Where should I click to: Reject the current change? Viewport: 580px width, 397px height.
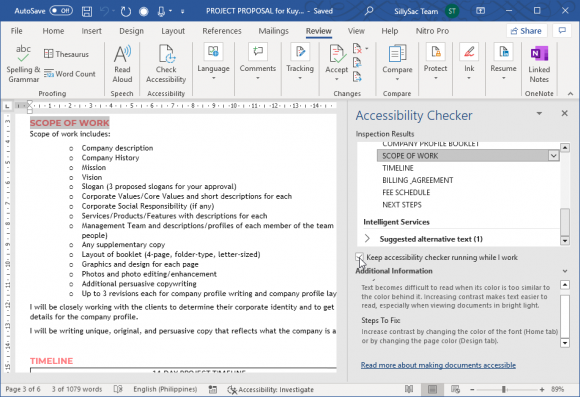(357, 48)
